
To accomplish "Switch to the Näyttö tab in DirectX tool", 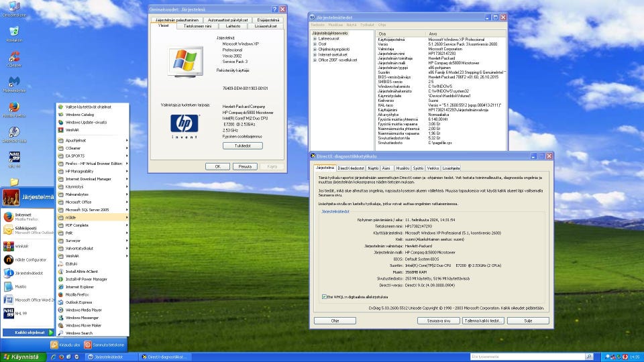I will coord(373,168).
